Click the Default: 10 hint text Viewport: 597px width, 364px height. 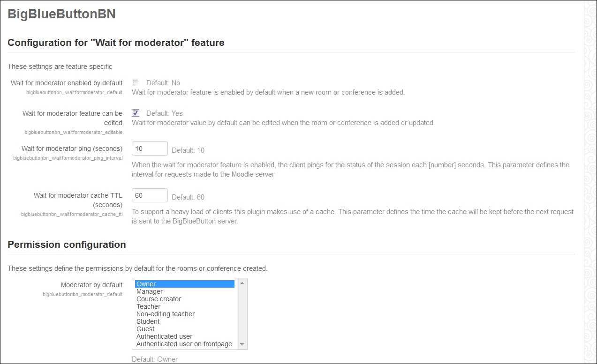click(x=188, y=150)
